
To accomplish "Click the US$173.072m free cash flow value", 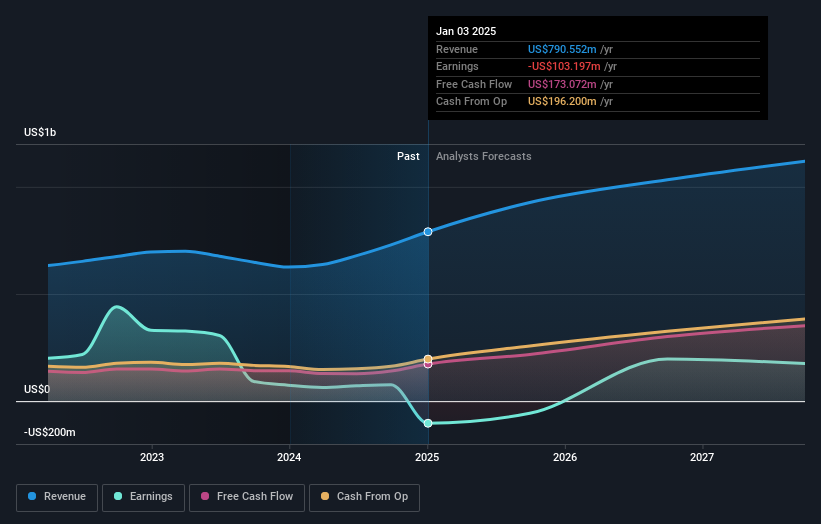I will point(562,84).
